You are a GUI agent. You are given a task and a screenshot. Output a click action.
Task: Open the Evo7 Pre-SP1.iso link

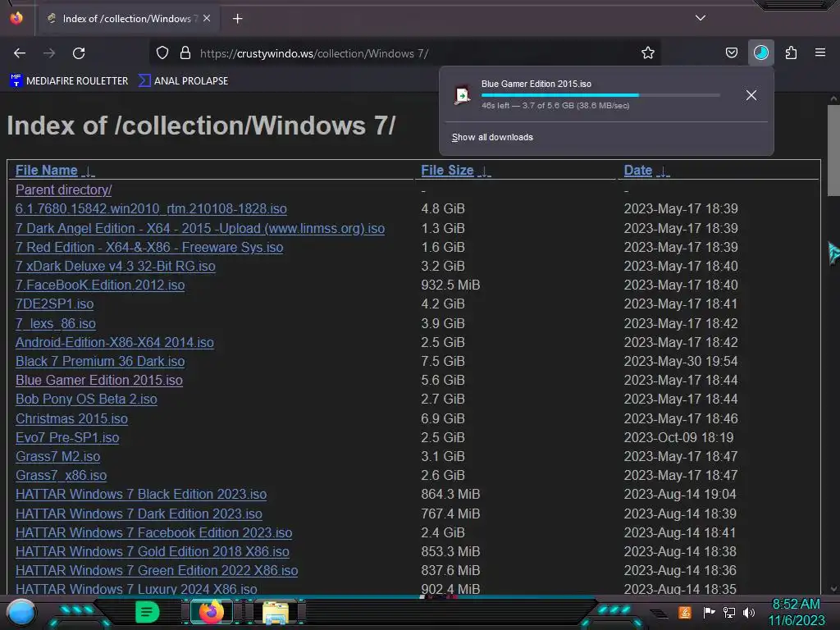tap(67, 438)
